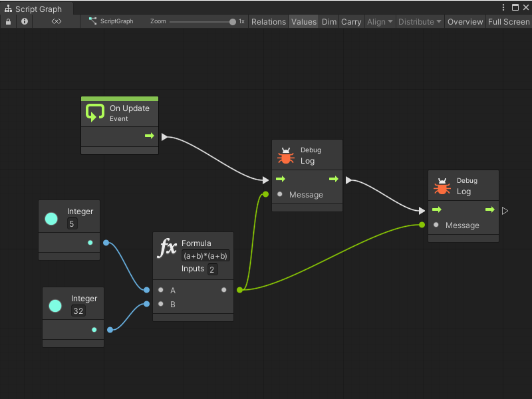The width and height of the screenshot is (532, 399).
Task: Enable Dim mode in the toolbar
Action: click(x=329, y=21)
